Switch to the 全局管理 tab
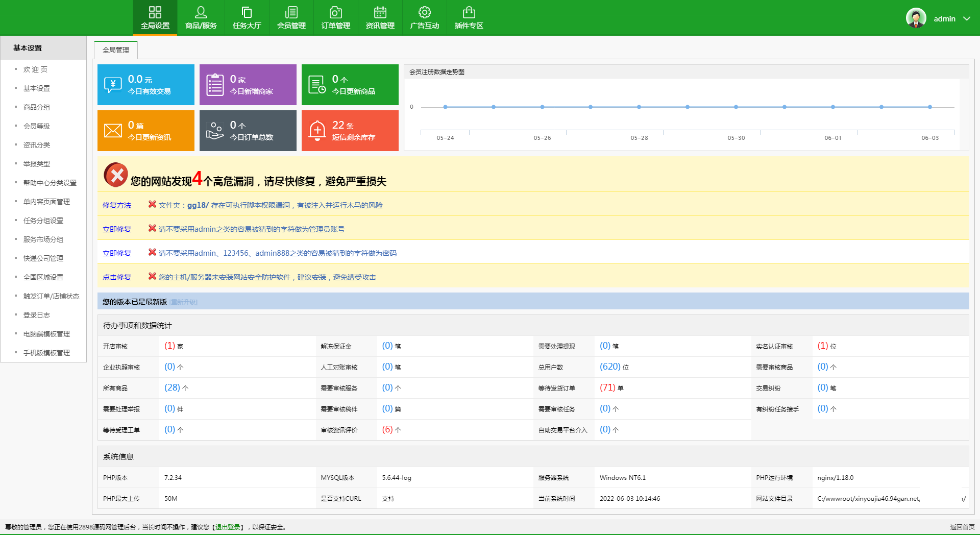980x535 pixels. 116,50
